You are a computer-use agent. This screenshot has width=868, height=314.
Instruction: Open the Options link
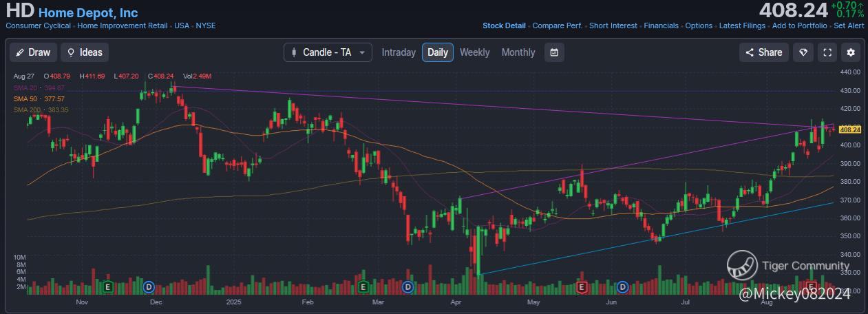[x=699, y=25]
